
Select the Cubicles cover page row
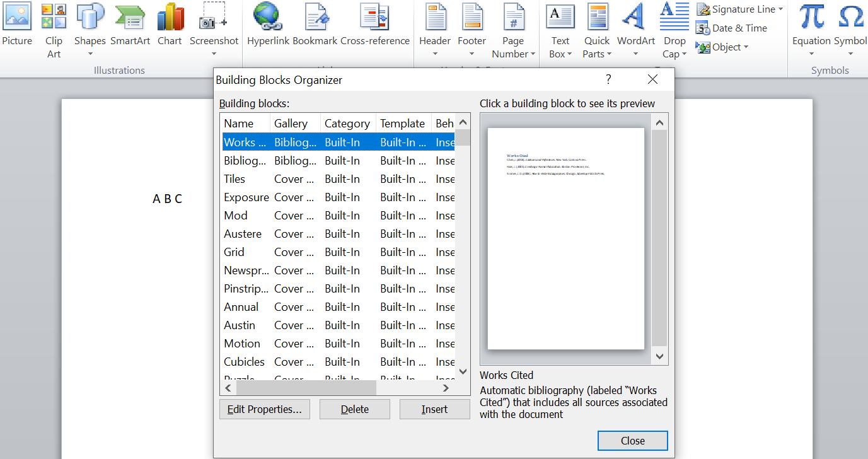pos(339,362)
